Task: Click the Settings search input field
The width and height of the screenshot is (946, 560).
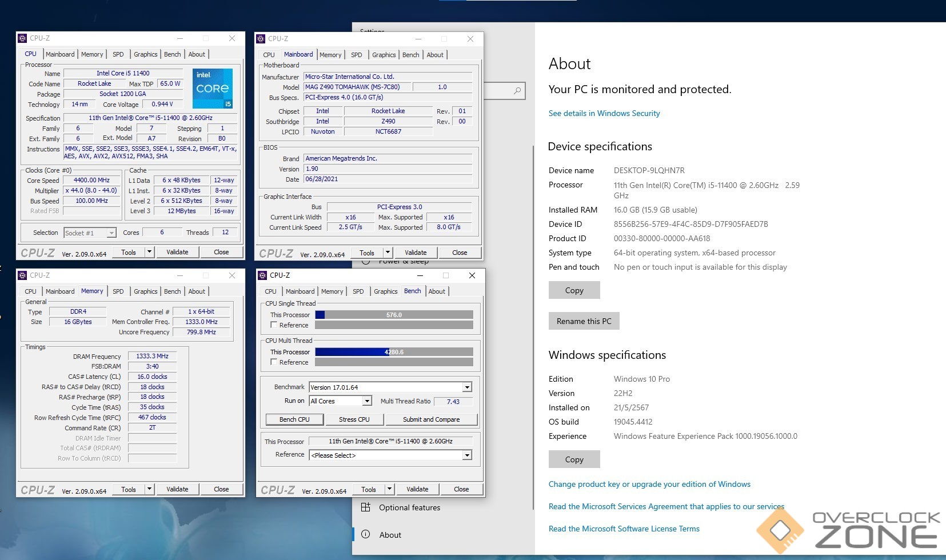Action: [497, 91]
